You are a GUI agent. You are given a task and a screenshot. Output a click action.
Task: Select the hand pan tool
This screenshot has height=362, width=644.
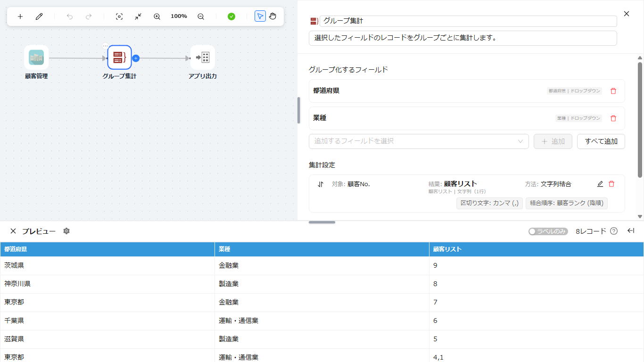(x=273, y=16)
